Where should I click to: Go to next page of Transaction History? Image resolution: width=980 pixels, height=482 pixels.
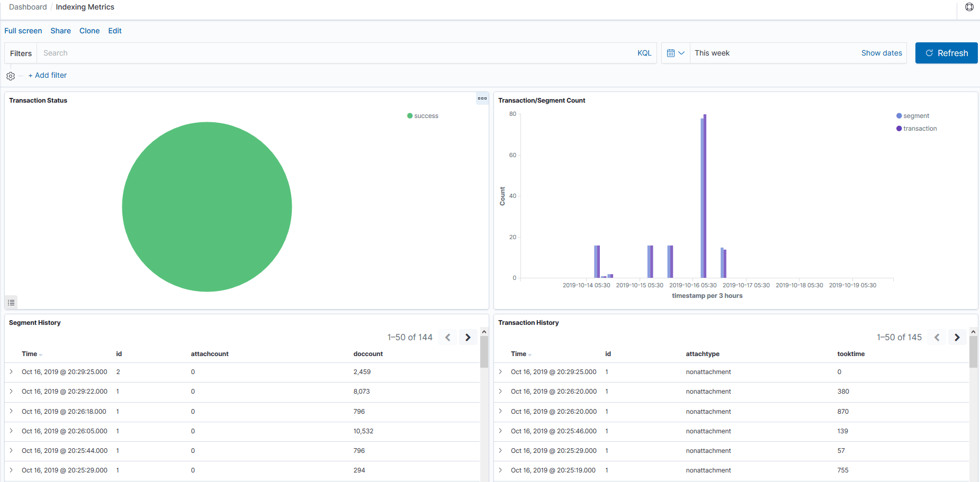957,337
